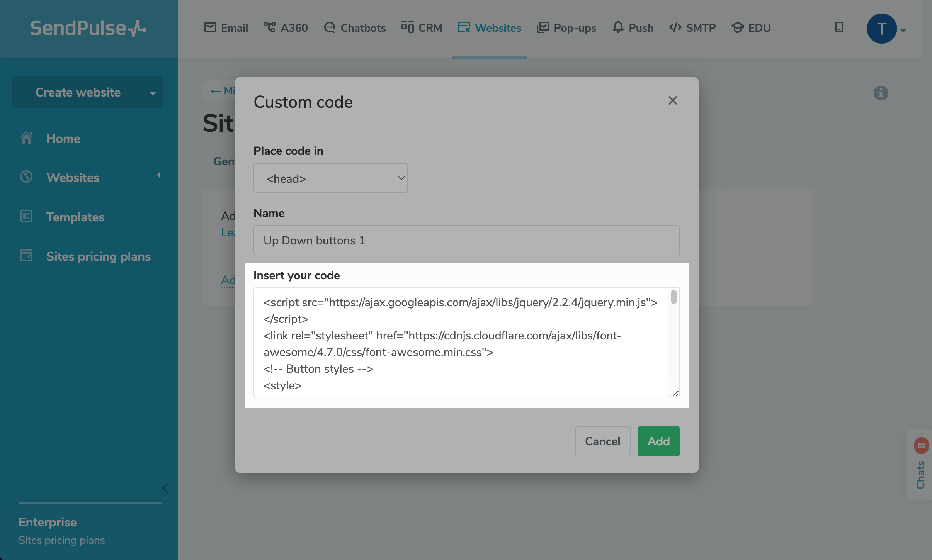
Task: Click the Home sidebar icon
Action: [26, 138]
